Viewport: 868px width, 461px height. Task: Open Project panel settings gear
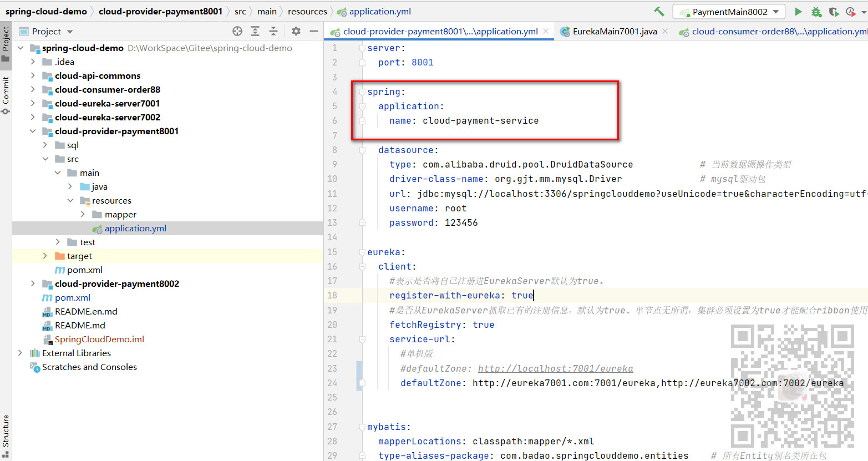[296, 31]
